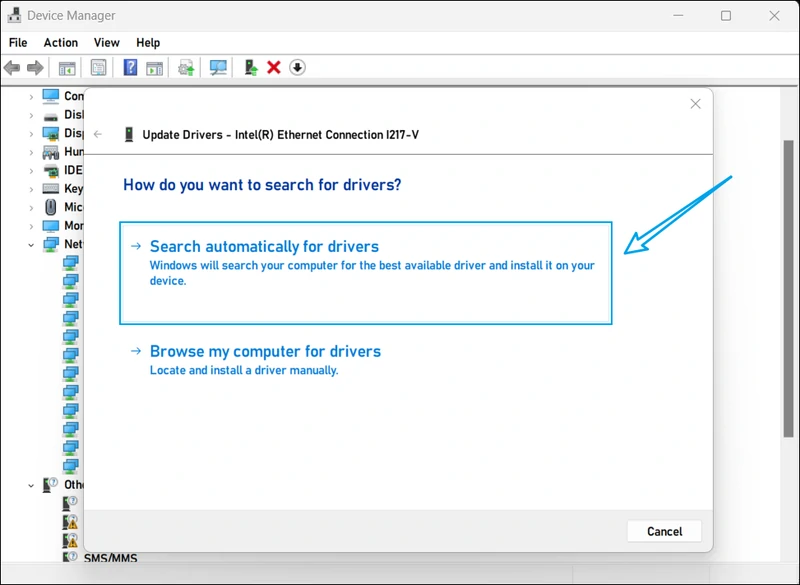Viewport: 800px width, 585px height.
Task: Select the Disk drives category icon
Action: [x=51, y=115]
